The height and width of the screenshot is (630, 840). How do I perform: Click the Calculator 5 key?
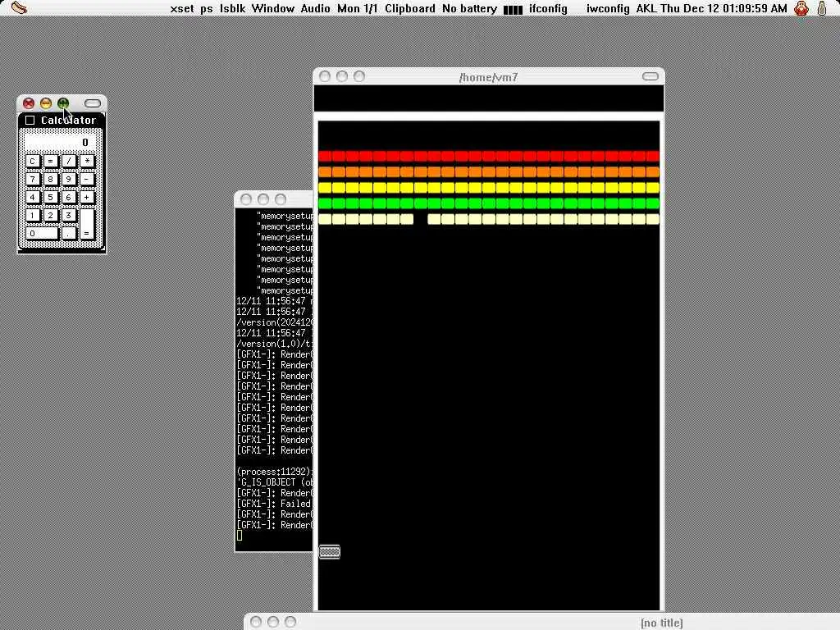(50, 197)
